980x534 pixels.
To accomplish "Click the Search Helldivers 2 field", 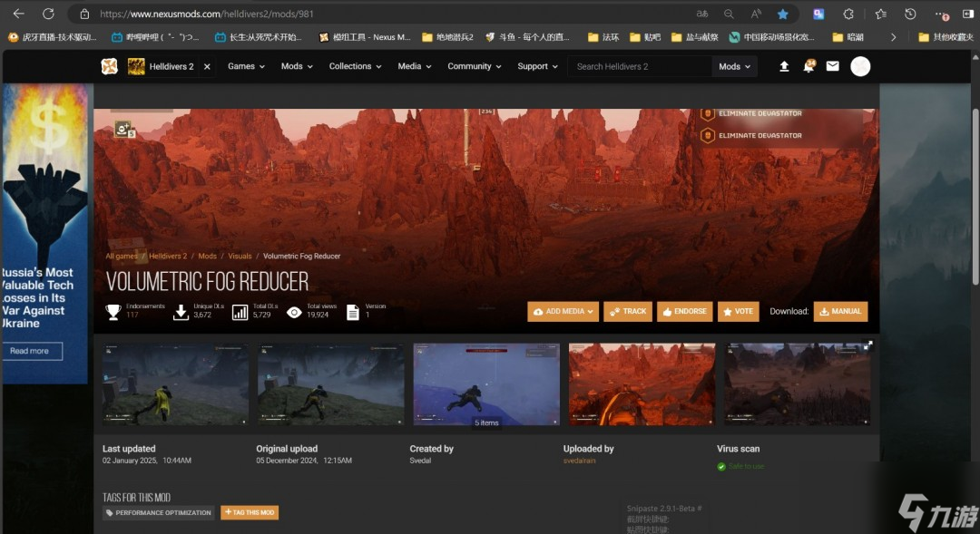I will coord(640,66).
